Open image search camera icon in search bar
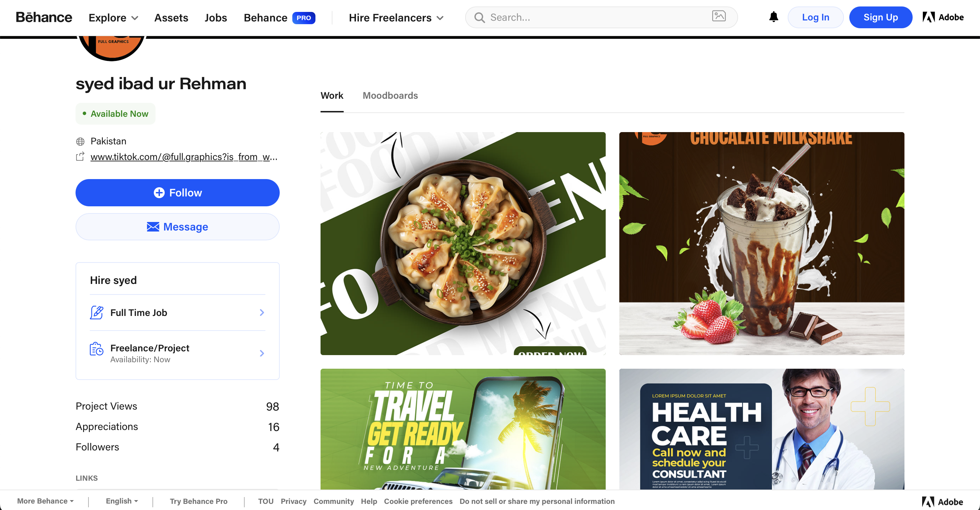Screen dimensions: 980x510 [x=719, y=16]
